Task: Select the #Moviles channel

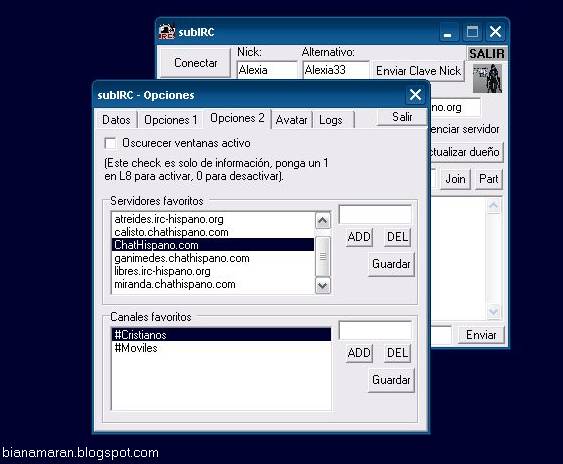Action: [221, 348]
